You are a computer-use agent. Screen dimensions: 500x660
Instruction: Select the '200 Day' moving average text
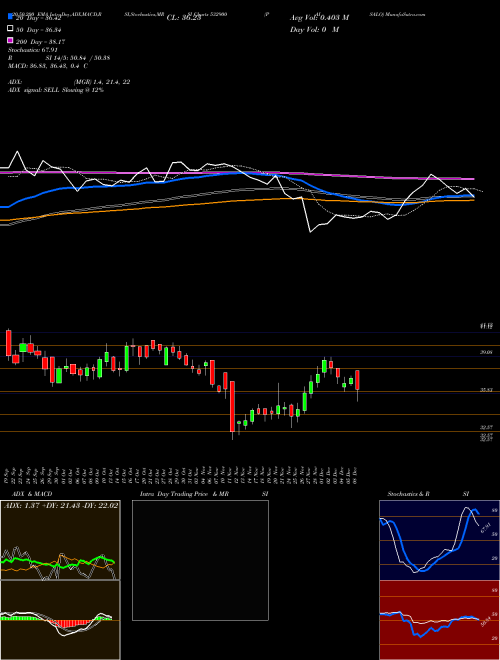40,42
